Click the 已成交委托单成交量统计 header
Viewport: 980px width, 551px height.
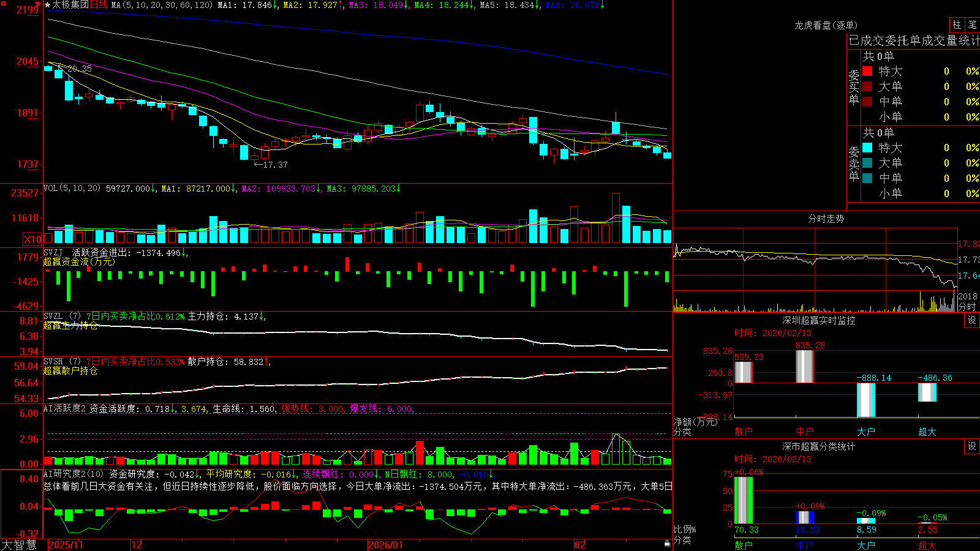[x=914, y=40]
